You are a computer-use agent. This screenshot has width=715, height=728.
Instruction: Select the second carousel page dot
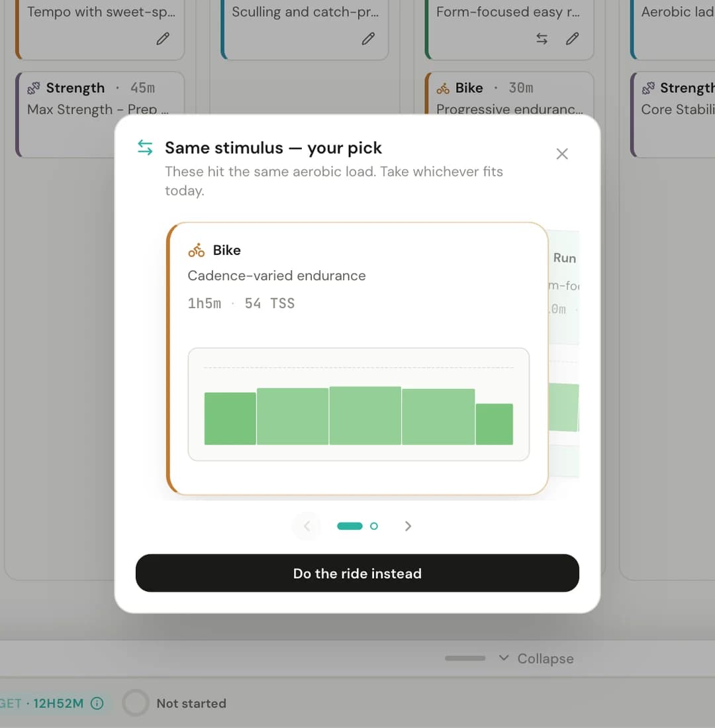pyautogui.click(x=374, y=526)
